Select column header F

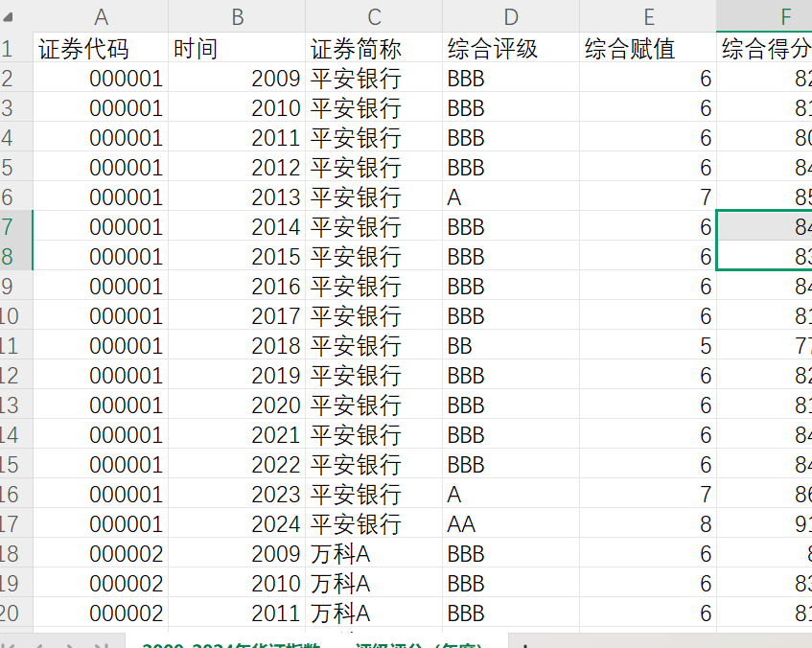(x=785, y=16)
